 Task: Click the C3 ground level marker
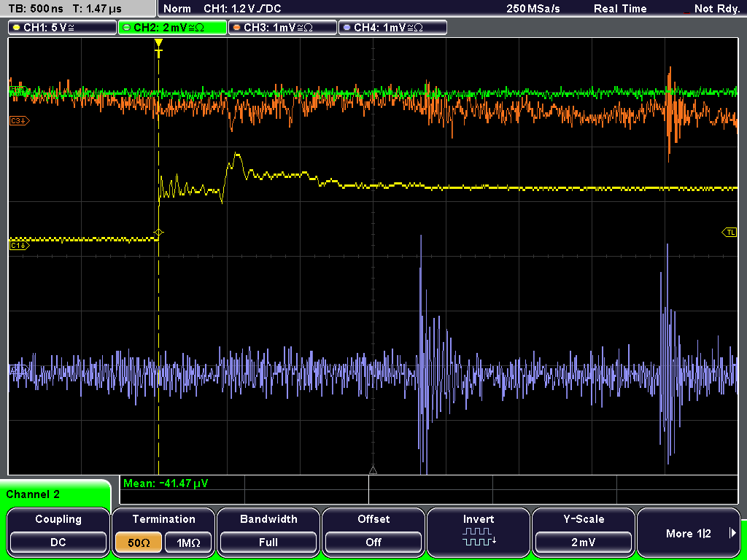pos(19,121)
